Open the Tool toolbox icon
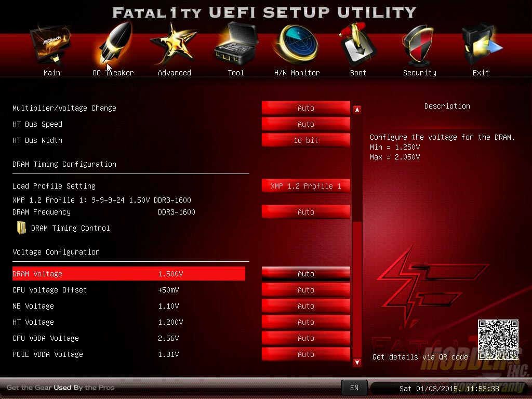 236,44
